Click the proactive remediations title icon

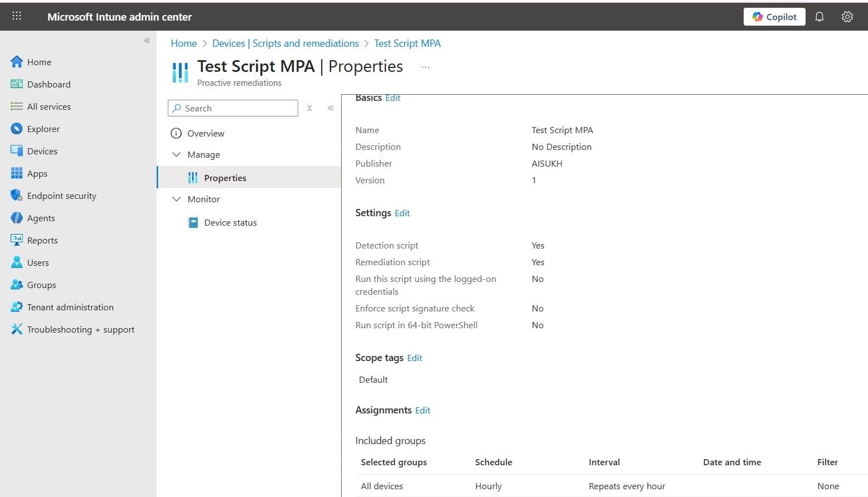tap(180, 72)
